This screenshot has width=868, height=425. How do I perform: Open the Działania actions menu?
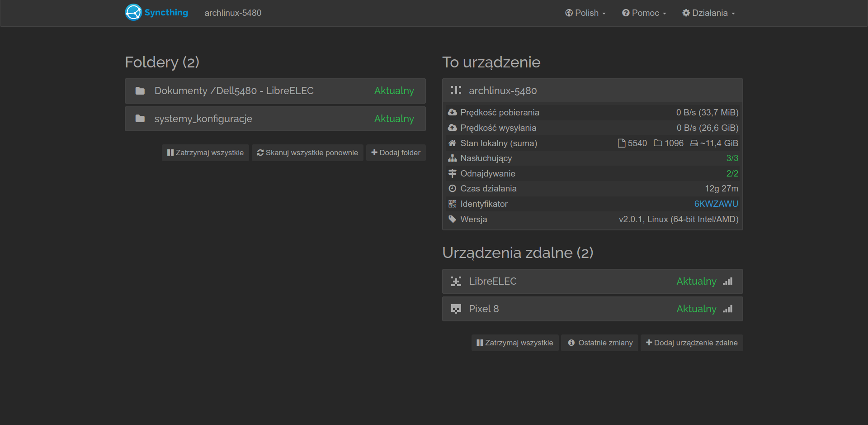pyautogui.click(x=708, y=13)
